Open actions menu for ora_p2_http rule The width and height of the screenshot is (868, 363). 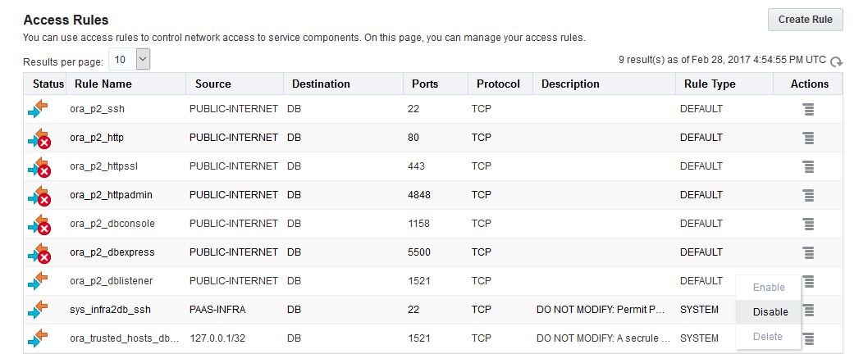click(808, 138)
